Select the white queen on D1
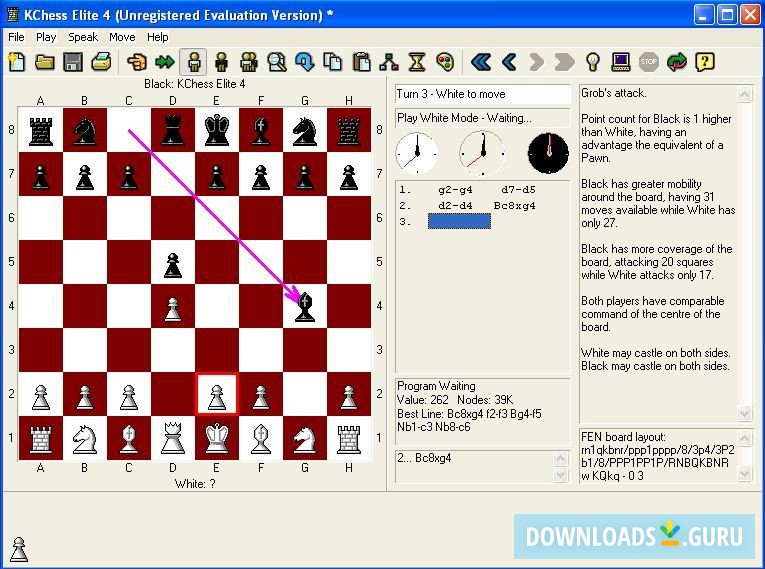The height and width of the screenshot is (569, 765). [x=173, y=438]
